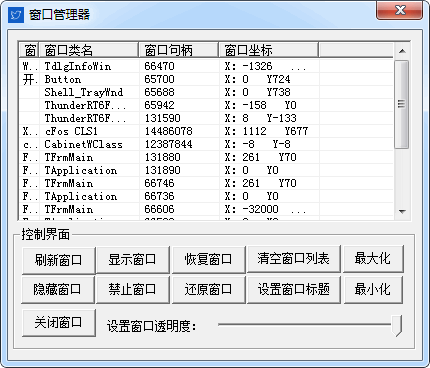Viewport: 430px width, 368px height.
Task: Click the 显示窗口 button
Action: pos(133,260)
